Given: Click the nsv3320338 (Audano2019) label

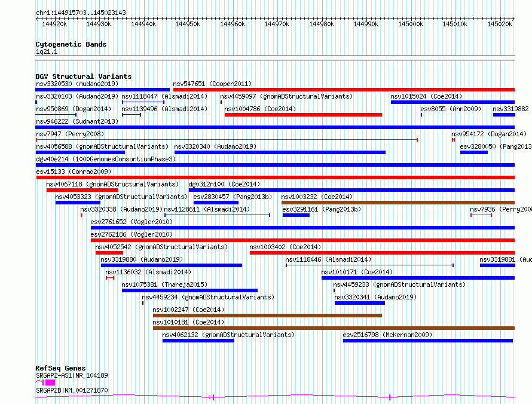Looking at the screenshot, I should point(121,209).
